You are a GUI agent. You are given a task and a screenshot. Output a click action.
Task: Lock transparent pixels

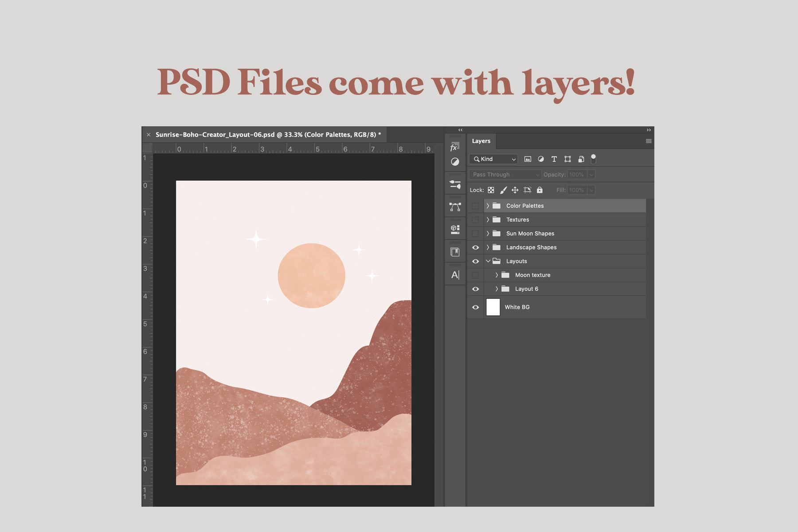click(x=491, y=190)
